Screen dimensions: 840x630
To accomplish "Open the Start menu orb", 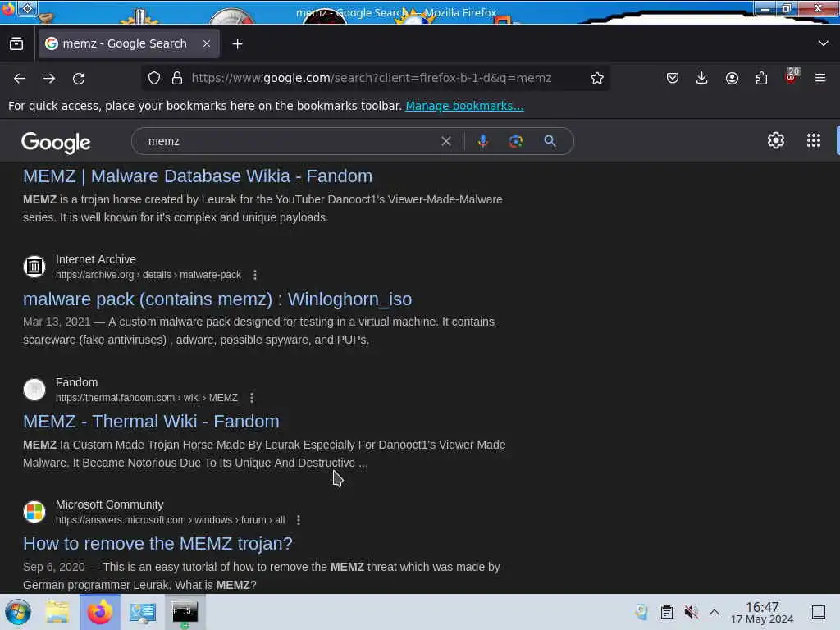I will (x=18, y=612).
